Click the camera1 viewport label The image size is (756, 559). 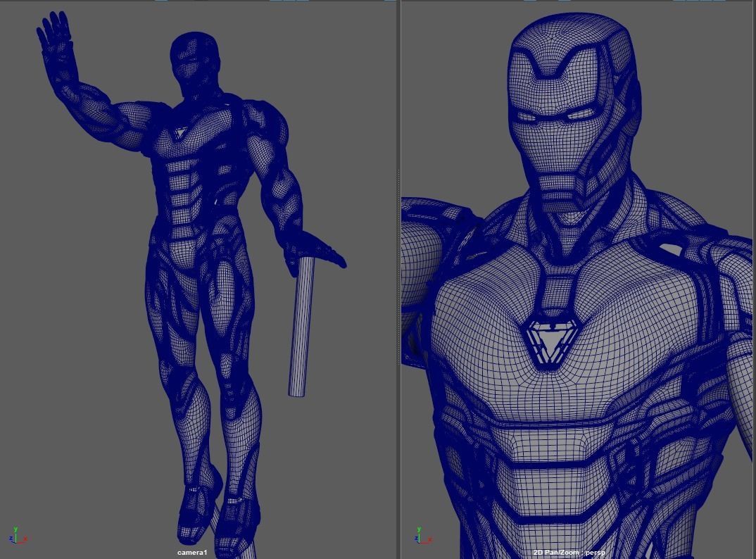[x=192, y=552]
